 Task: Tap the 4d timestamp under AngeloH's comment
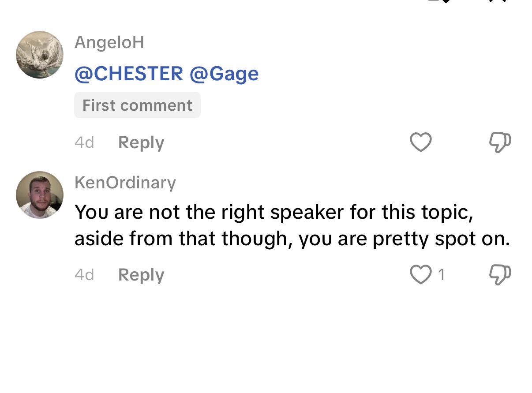tap(84, 143)
